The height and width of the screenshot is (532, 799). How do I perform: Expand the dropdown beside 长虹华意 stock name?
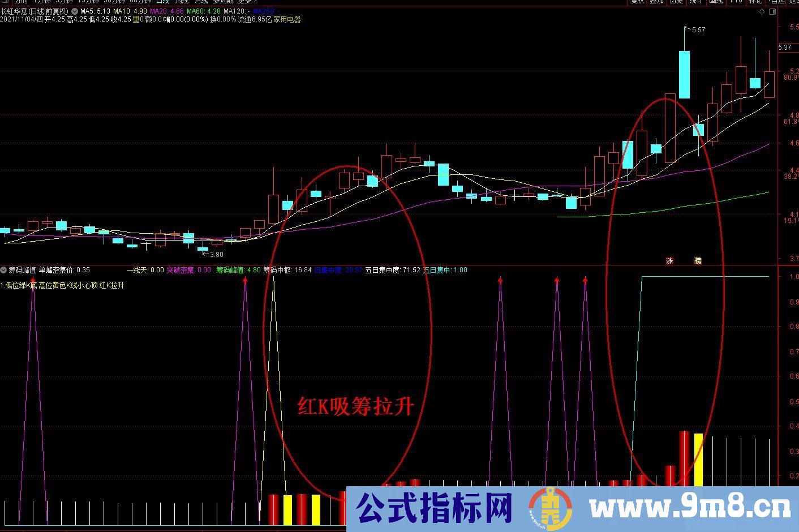(74, 11)
